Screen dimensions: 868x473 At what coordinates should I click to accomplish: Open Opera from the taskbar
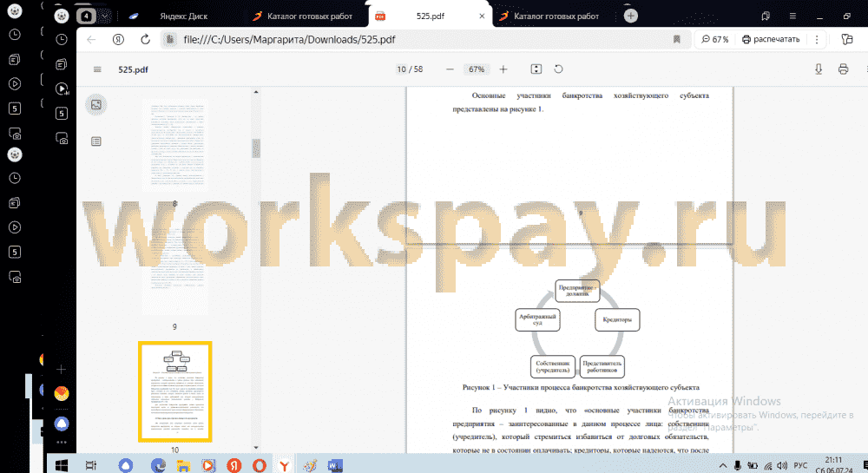coord(259,465)
